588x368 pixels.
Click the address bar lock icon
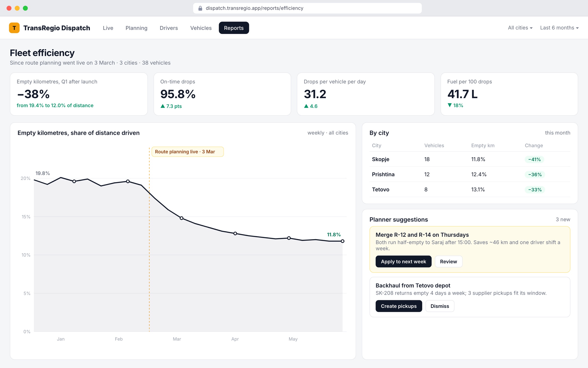point(200,8)
